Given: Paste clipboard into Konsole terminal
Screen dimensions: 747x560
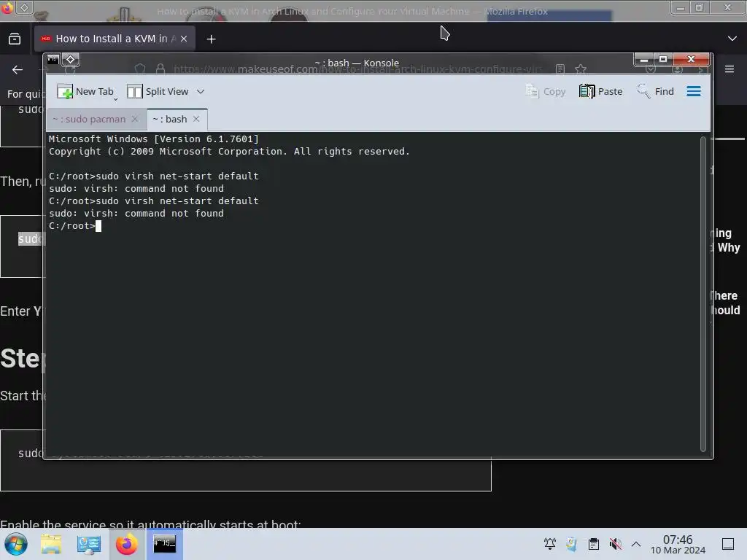Looking at the screenshot, I should (x=601, y=91).
